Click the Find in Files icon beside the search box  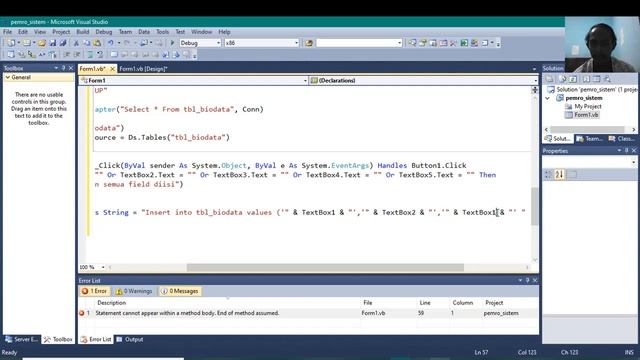coord(309,43)
